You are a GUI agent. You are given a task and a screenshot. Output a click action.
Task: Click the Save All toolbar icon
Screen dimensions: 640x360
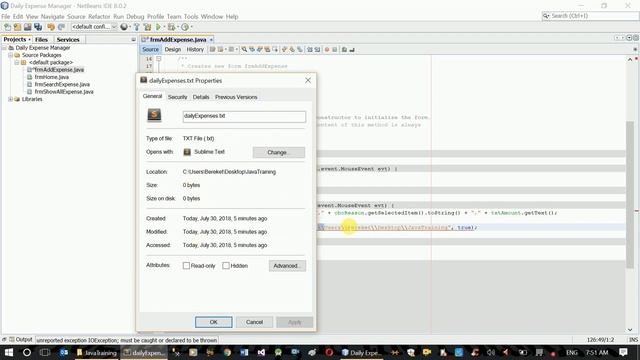point(38,27)
